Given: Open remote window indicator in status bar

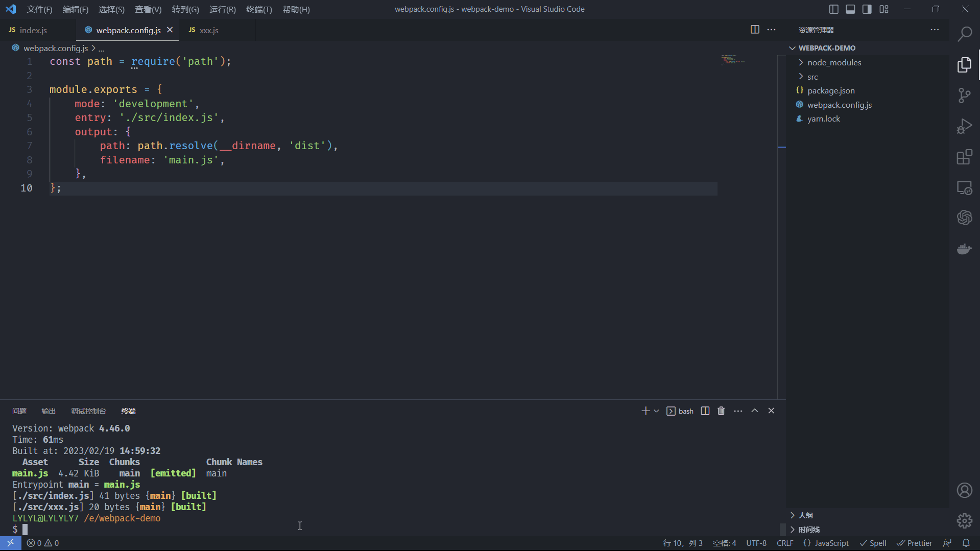Looking at the screenshot, I should (10, 543).
